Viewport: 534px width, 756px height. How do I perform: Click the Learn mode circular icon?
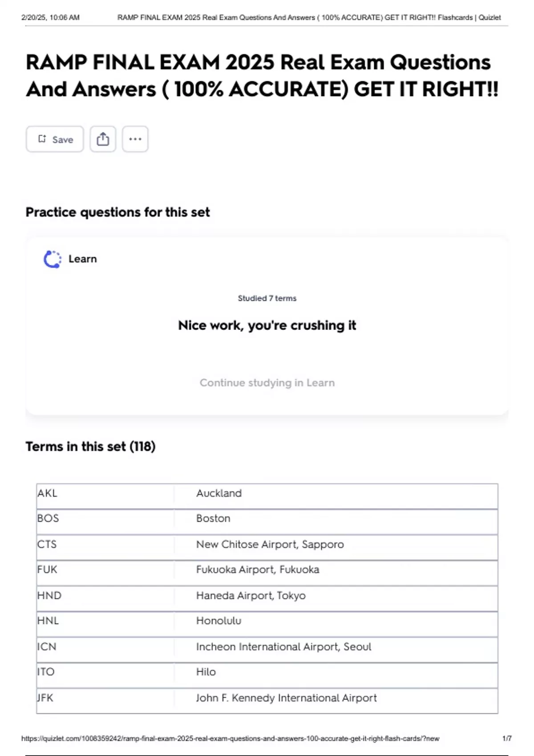point(52,259)
